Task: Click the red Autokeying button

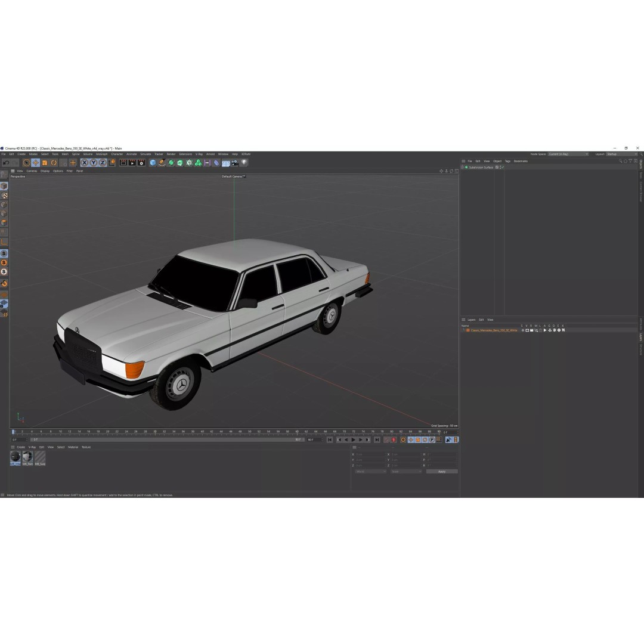Action: pos(394,440)
